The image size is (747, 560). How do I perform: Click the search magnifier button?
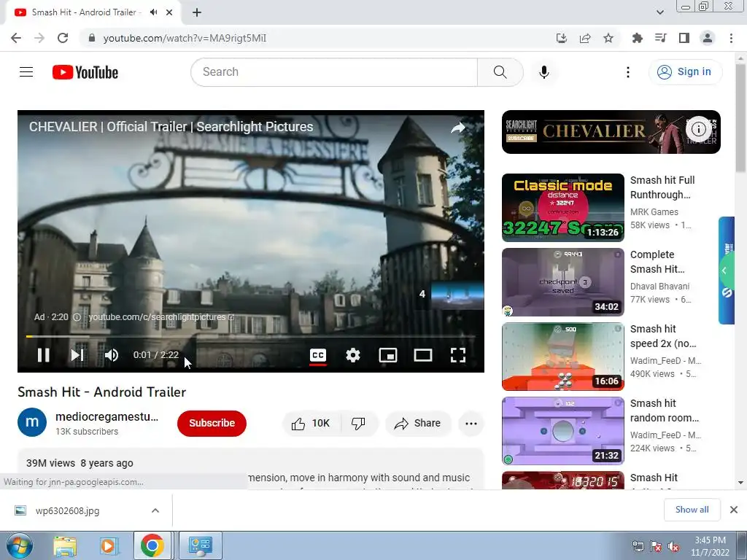(500, 72)
